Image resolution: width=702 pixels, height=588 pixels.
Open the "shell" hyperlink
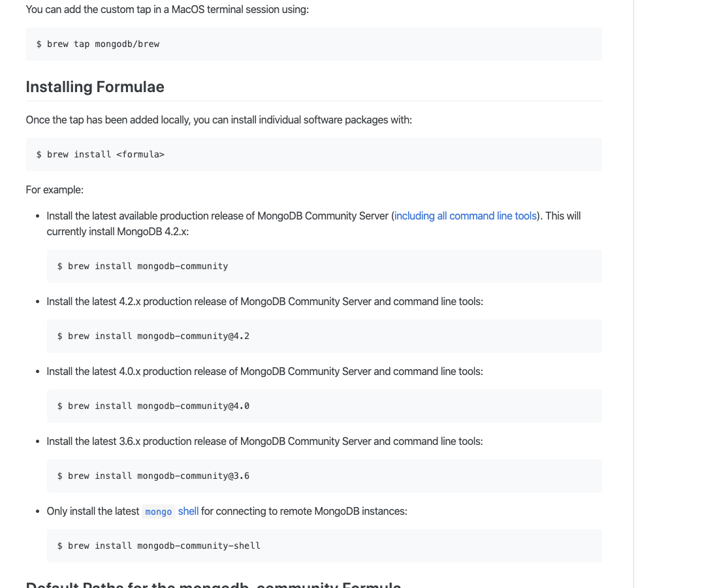(188, 511)
